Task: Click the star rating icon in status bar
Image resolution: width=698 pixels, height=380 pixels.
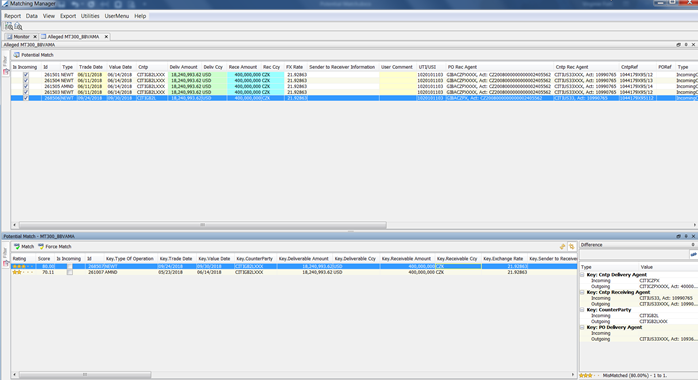Action: point(589,376)
